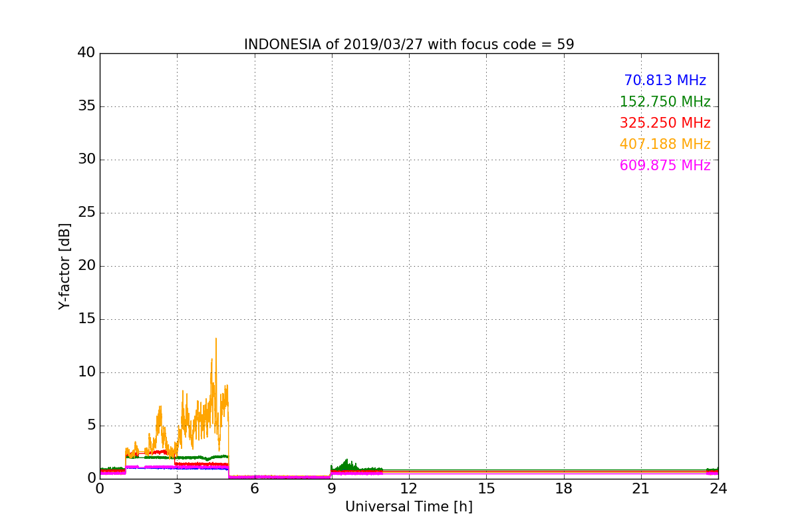Click the y-axis tick label 20

coord(86,266)
